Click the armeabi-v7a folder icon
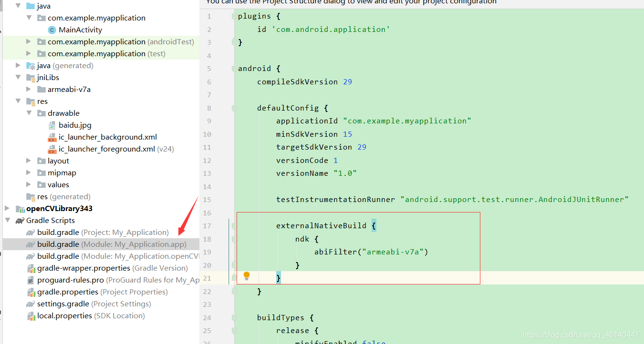The height and width of the screenshot is (344, 644). pos(42,90)
